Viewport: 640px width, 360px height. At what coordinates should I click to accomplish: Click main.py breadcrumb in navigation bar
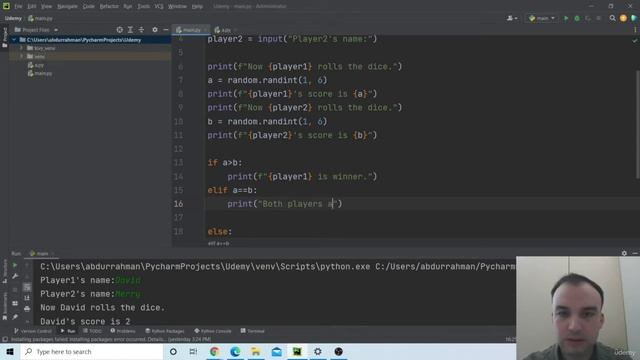[40, 18]
